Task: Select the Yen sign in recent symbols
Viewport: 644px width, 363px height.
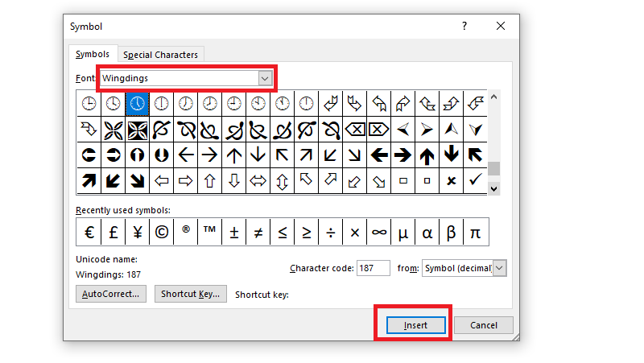Action: point(138,233)
